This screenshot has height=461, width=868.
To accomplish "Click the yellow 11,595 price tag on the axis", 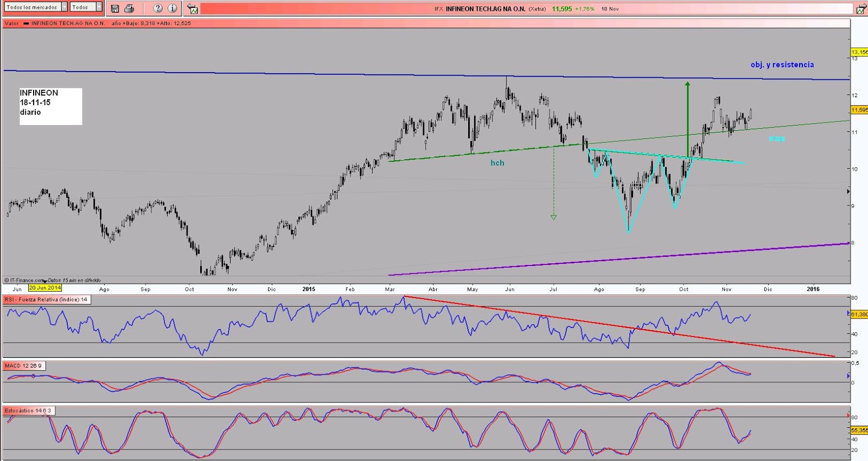I will pyautogui.click(x=859, y=110).
